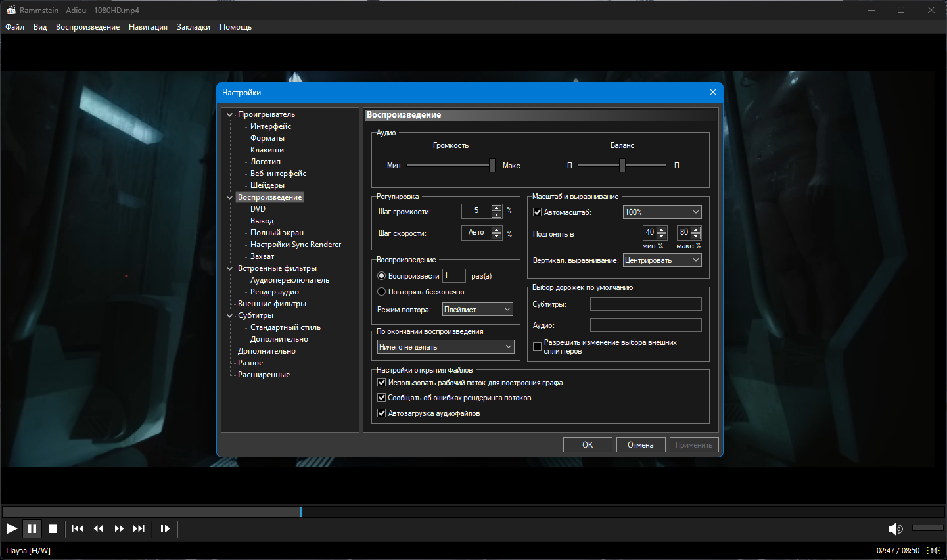Open the Режим повтора Плейлист dropdown
The image size is (947, 560).
478,310
